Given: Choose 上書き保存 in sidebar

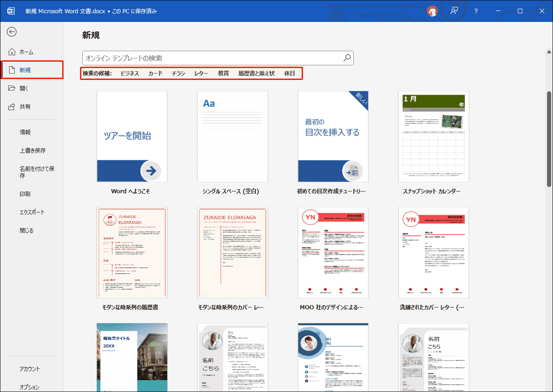Looking at the screenshot, I should tap(32, 150).
